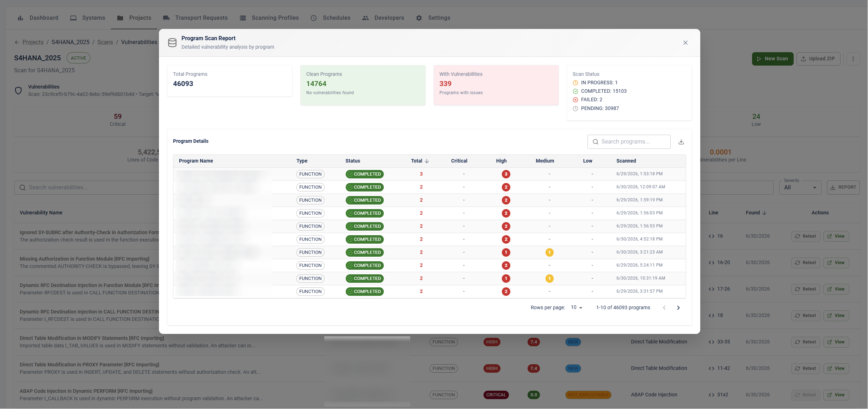Click Medium badge in 3:21:23 AM row
This screenshot has width=868, height=409.
click(549, 252)
